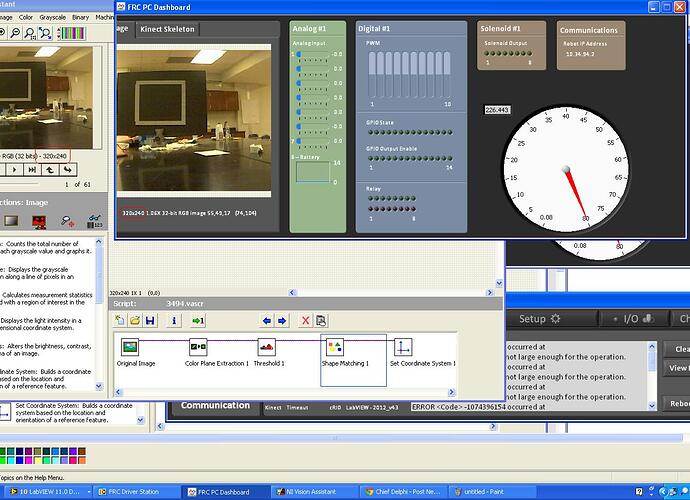
Task: Switch to NI Vision Assistant taskbar button
Action: point(314,492)
